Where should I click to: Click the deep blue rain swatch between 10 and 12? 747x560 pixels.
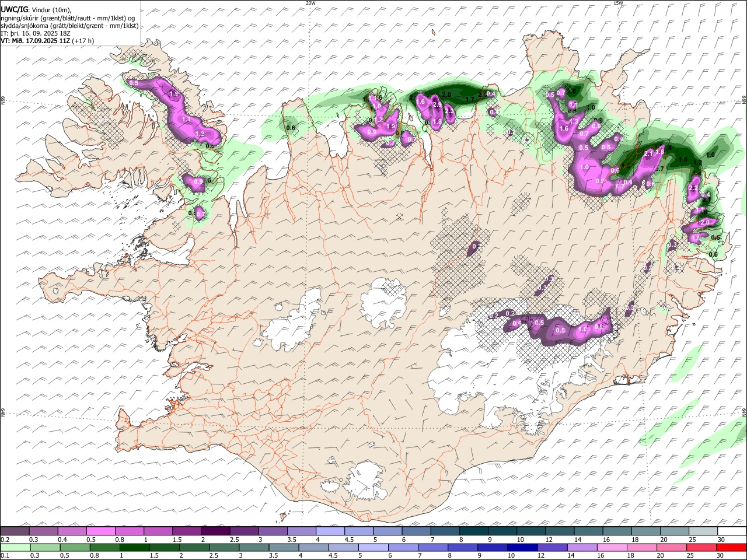(522, 548)
